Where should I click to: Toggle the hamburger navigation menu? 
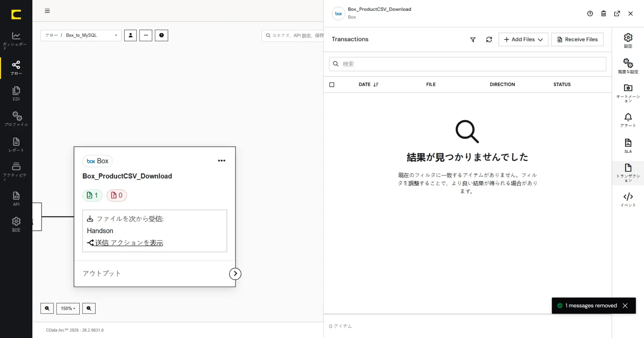pyautogui.click(x=47, y=11)
